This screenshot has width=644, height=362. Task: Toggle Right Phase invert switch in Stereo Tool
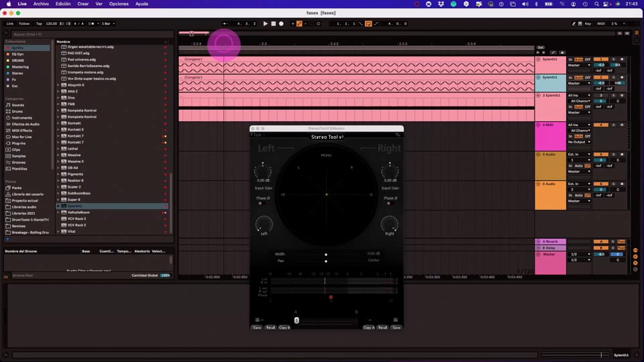[390, 203]
